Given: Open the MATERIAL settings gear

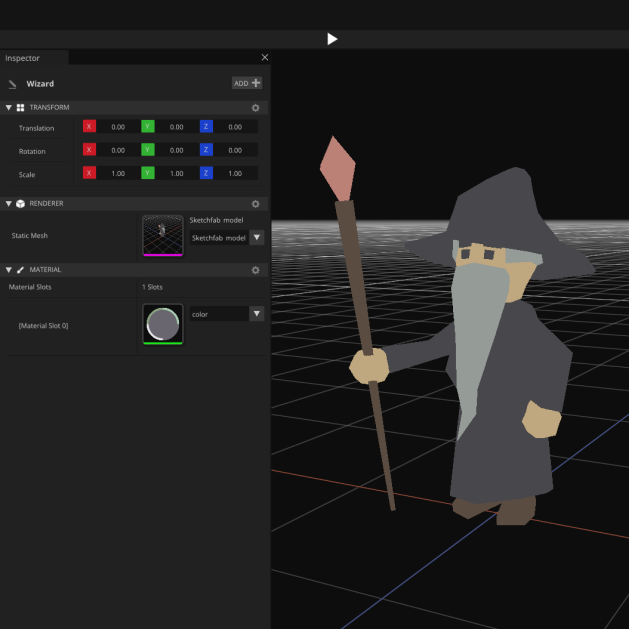Looking at the screenshot, I should click(x=255, y=270).
